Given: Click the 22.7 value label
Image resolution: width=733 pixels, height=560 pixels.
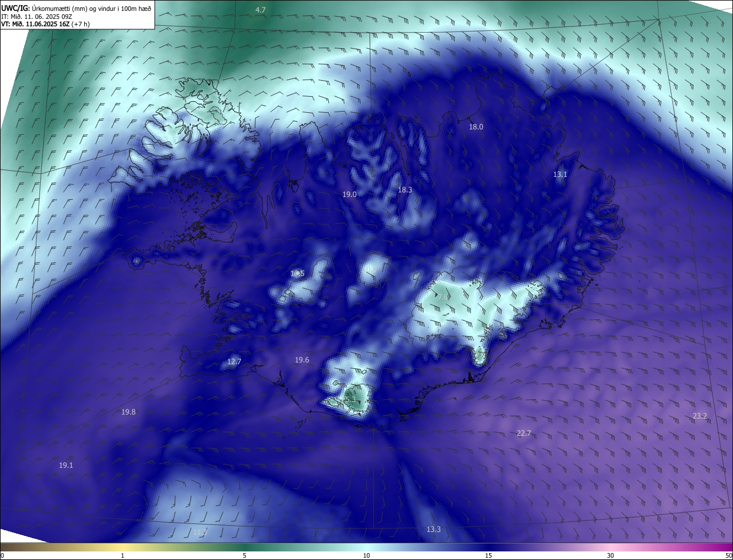Looking at the screenshot, I should (524, 433).
